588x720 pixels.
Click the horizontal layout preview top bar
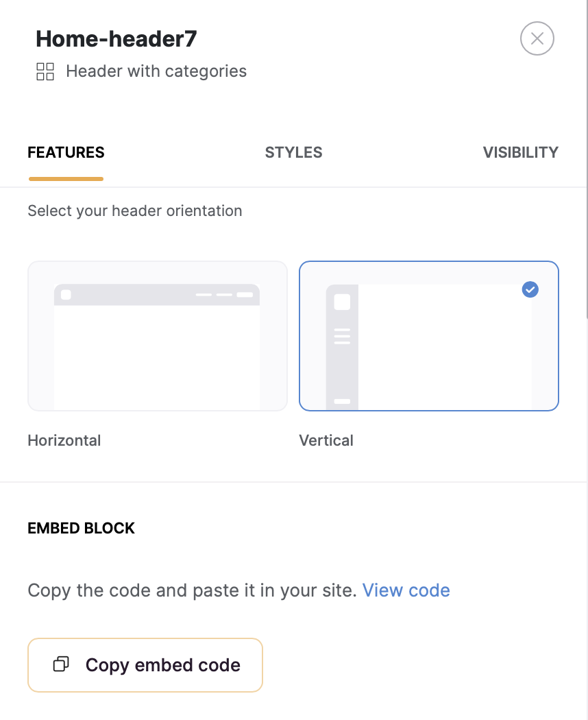157,295
